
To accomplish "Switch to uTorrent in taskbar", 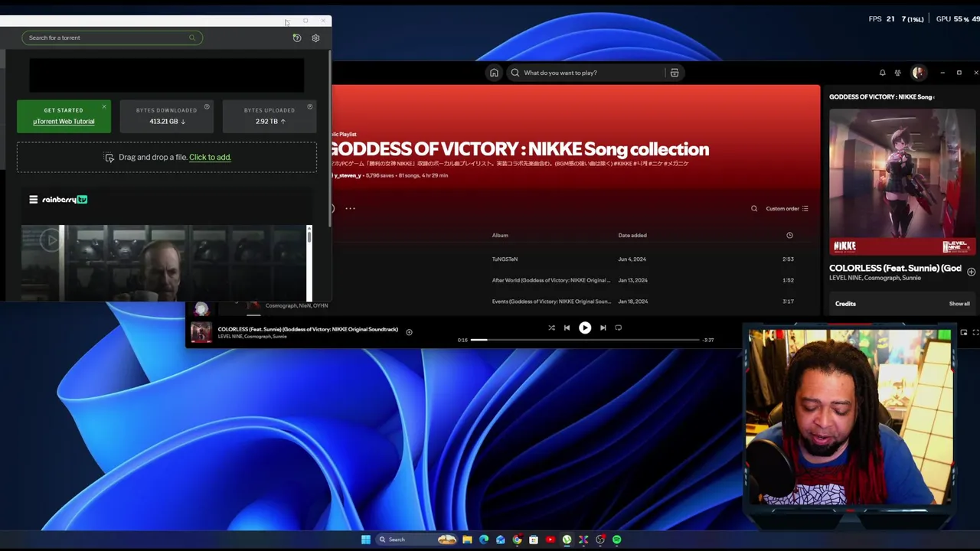I will click(567, 540).
